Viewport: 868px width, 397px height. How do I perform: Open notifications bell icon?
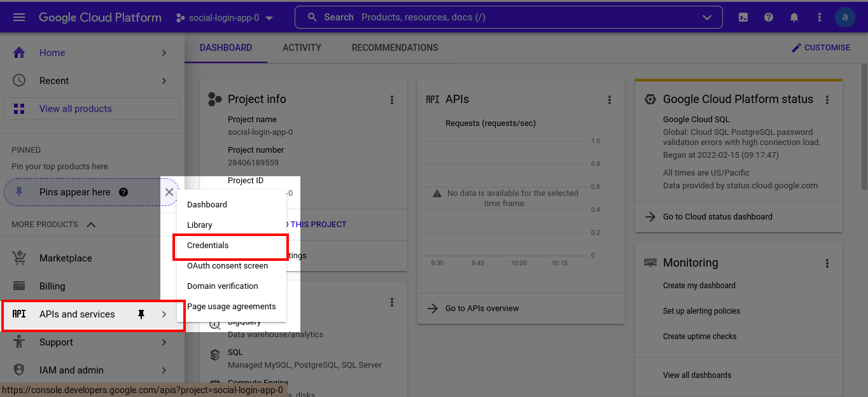click(794, 17)
